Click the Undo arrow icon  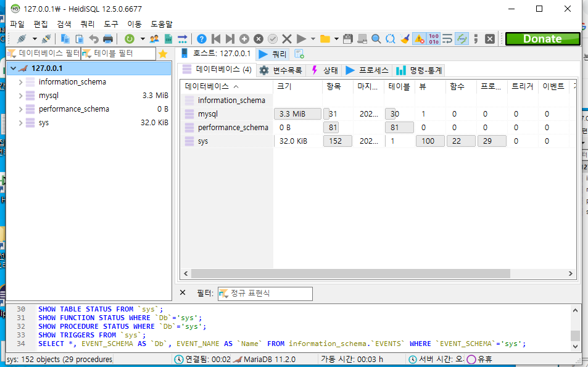[x=94, y=39]
